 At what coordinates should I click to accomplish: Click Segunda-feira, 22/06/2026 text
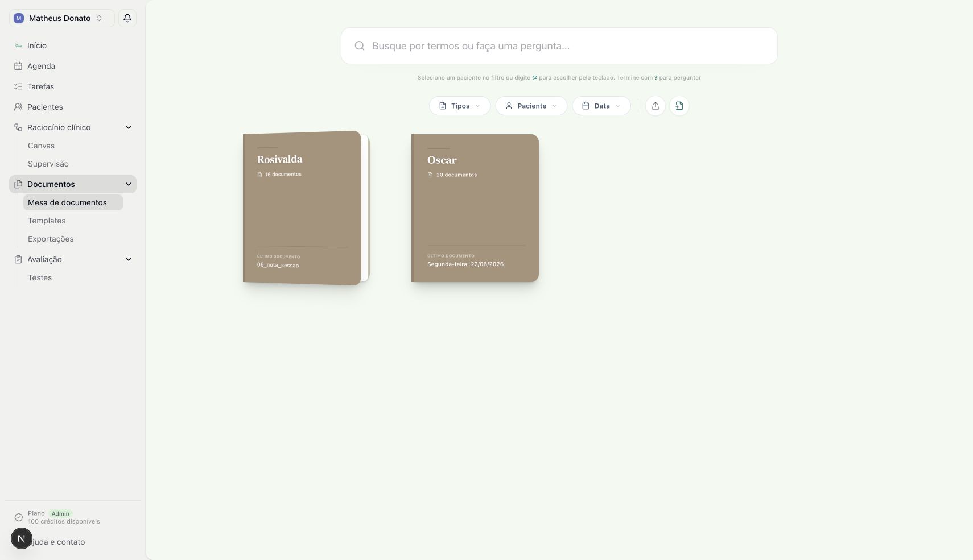coord(465,264)
